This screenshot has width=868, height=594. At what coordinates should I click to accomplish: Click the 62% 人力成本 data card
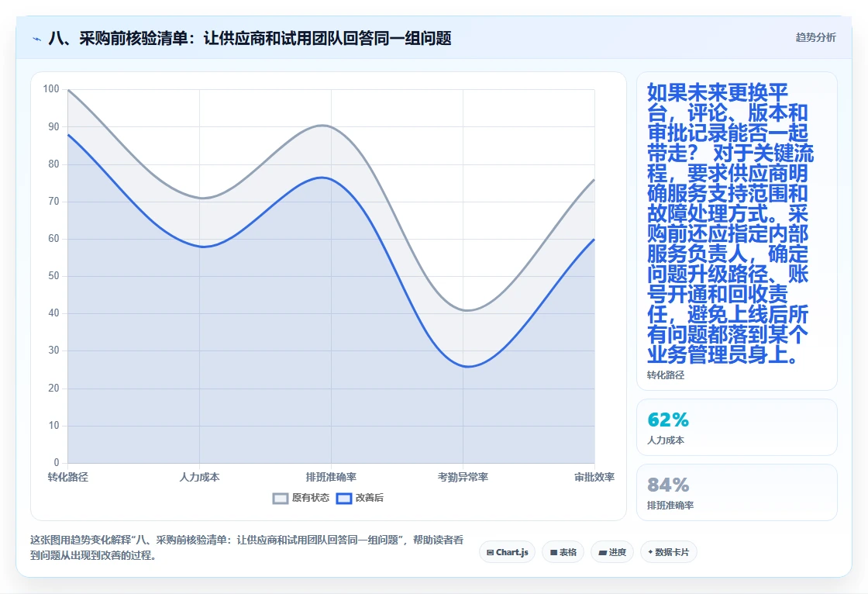tap(737, 427)
